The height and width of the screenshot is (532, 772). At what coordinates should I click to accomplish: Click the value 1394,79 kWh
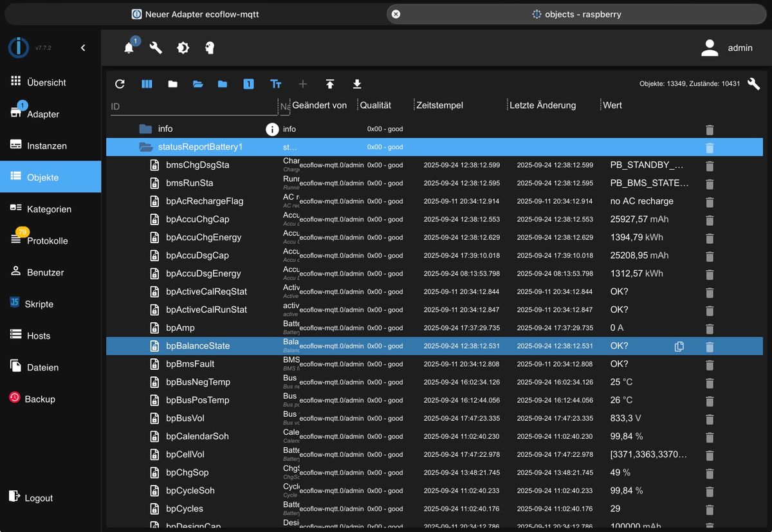(x=636, y=237)
